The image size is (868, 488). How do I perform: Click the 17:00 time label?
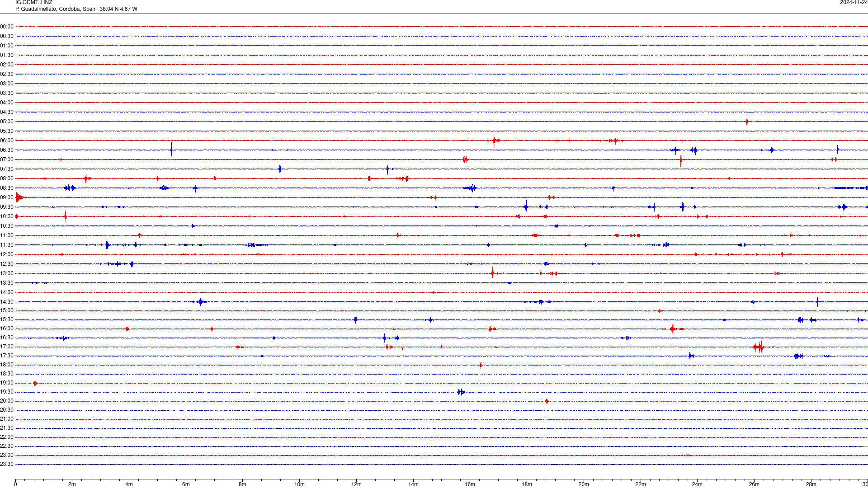coord(7,347)
